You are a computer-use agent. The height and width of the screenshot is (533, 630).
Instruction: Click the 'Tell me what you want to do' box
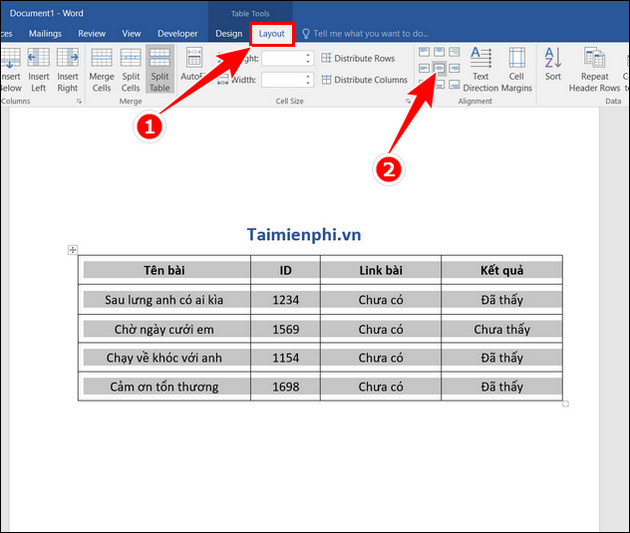tap(365, 34)
